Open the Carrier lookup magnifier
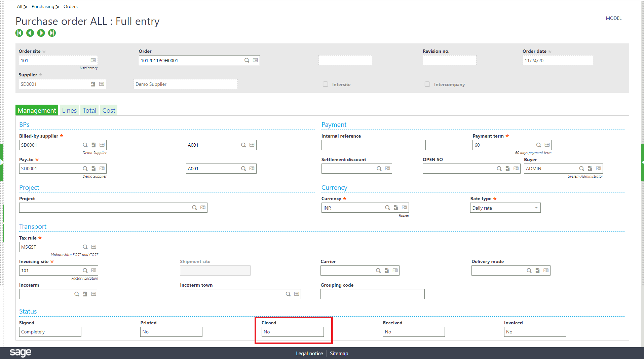Image resolution: width=644 pixels, height=359 pixels. [378, 270]
